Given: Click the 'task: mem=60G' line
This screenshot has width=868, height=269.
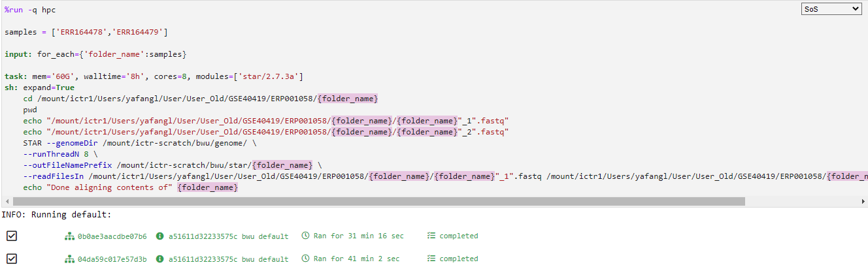Looking at the screenshot, I should click(153, 76).
